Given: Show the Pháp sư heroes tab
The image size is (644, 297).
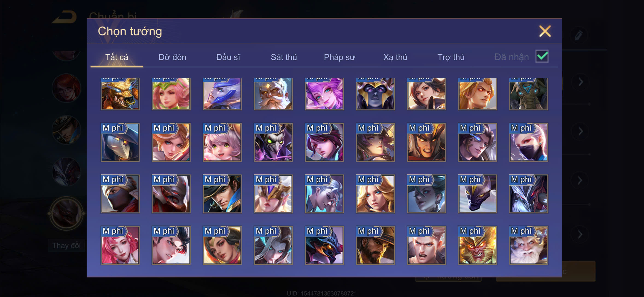Looking at the screenshot, I should 339,57.
